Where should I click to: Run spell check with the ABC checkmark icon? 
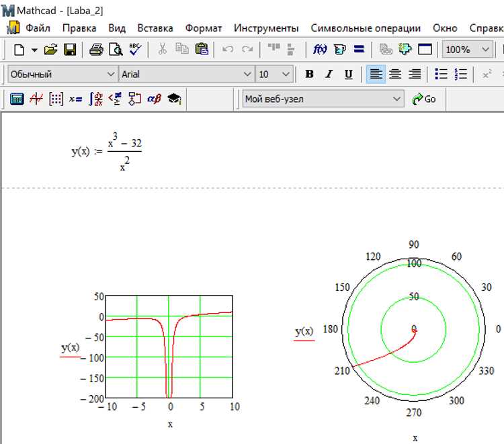tap(135, 49)
